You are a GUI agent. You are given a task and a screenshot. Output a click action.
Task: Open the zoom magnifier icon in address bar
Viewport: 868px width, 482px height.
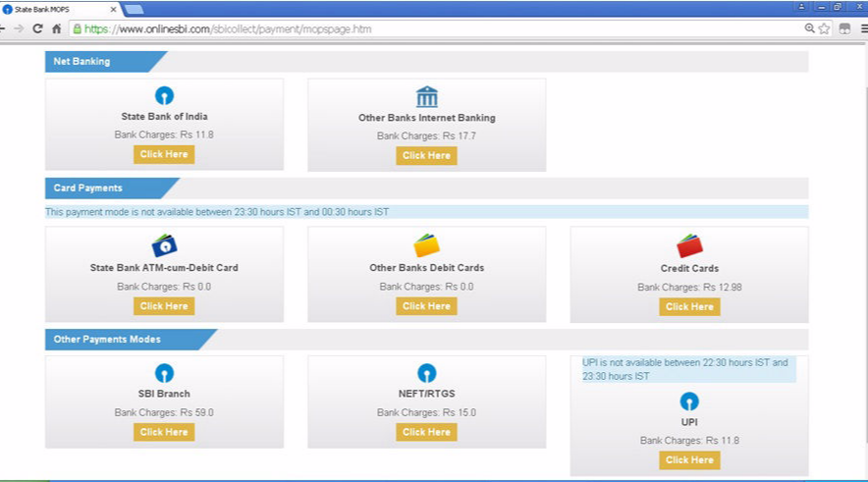coord(809,28)
